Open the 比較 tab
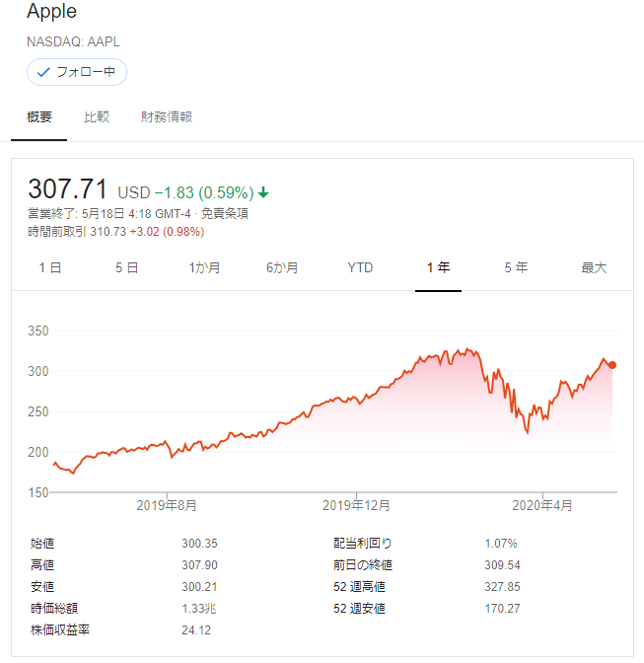Image resolution: width=644 pixels, height=663 pixels. coord(97,117)
